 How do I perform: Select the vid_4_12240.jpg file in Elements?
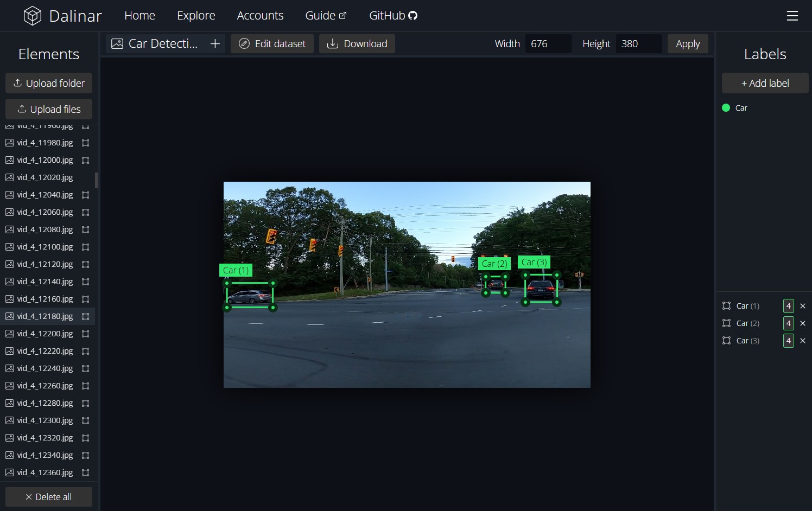coord(45,368)
